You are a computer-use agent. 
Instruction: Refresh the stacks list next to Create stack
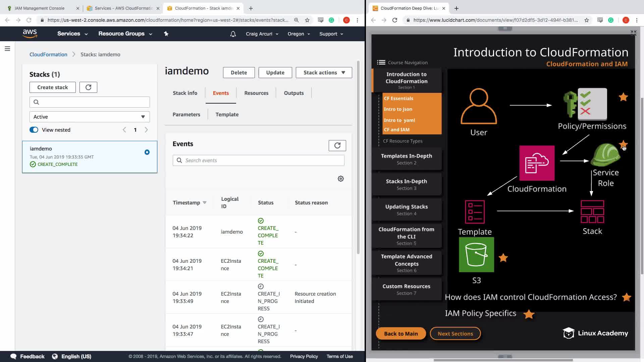(88, 87)
